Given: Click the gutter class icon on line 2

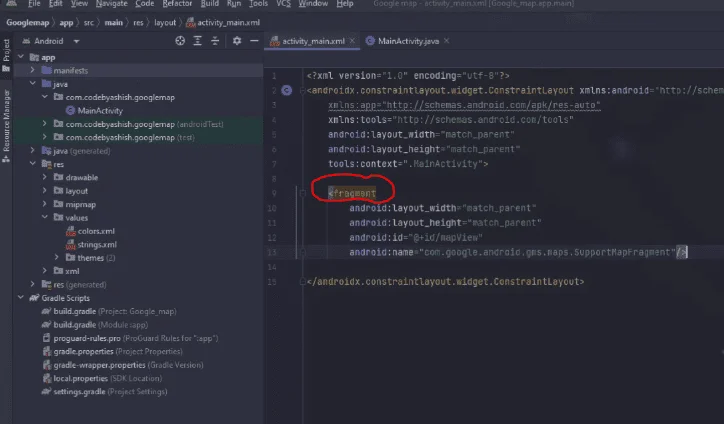Looking at the screenshot, I should point(287,91).
